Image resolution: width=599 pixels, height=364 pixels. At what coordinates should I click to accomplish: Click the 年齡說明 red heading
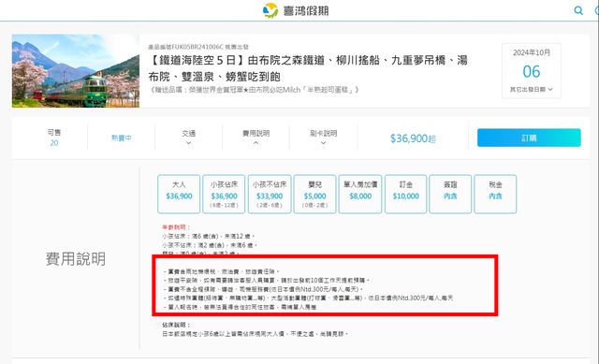[x=176, y=227]
